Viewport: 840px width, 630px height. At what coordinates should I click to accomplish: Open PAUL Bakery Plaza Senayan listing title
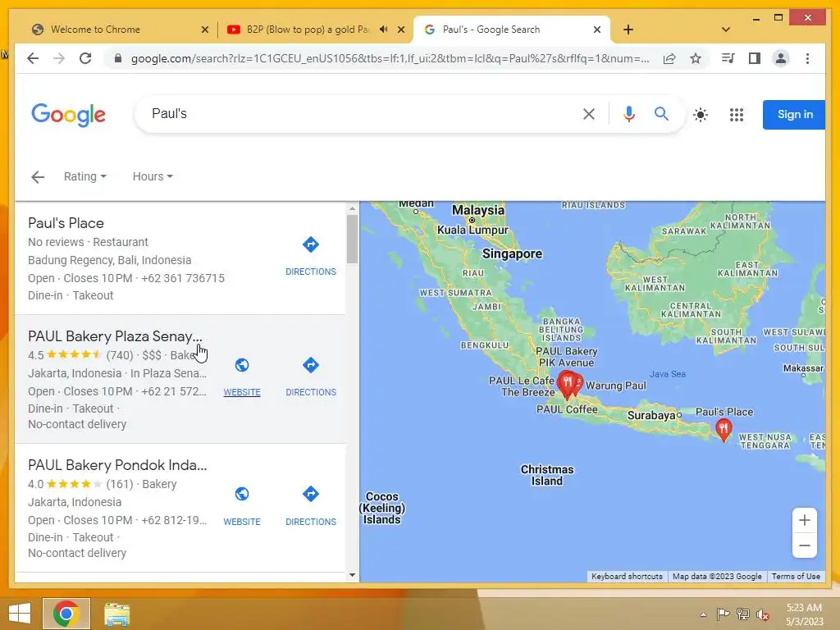tap(115, 336)
